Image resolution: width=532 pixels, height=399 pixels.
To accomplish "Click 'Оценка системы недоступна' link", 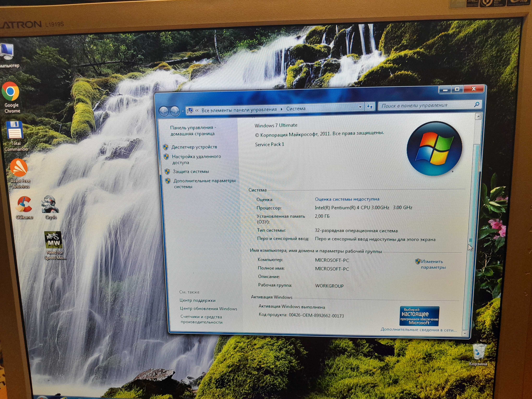I will pyautogui.click(x=347, y=199).
